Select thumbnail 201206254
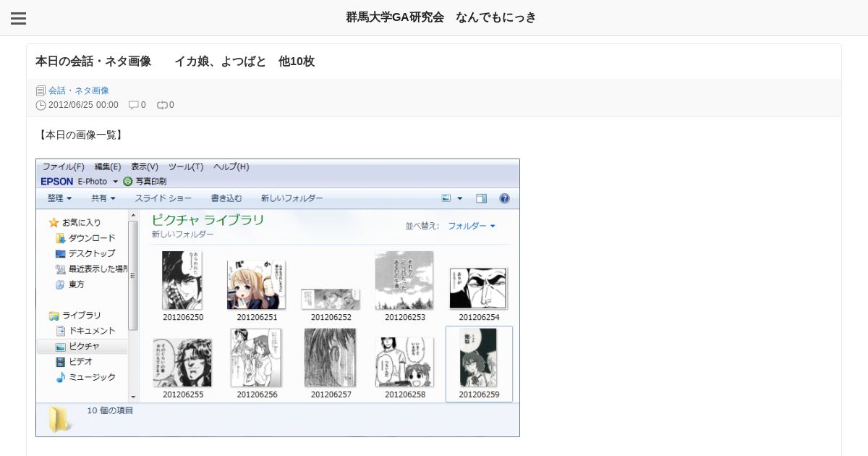The height and width of the screenshot is (456, 868). click(479, 293)
